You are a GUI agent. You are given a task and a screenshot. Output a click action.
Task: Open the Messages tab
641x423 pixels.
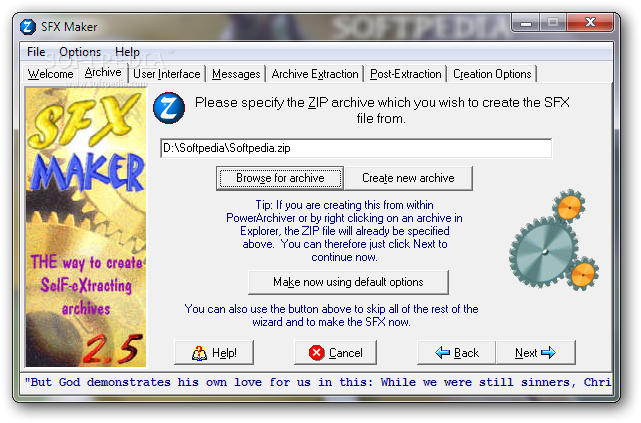coord(236,74)
